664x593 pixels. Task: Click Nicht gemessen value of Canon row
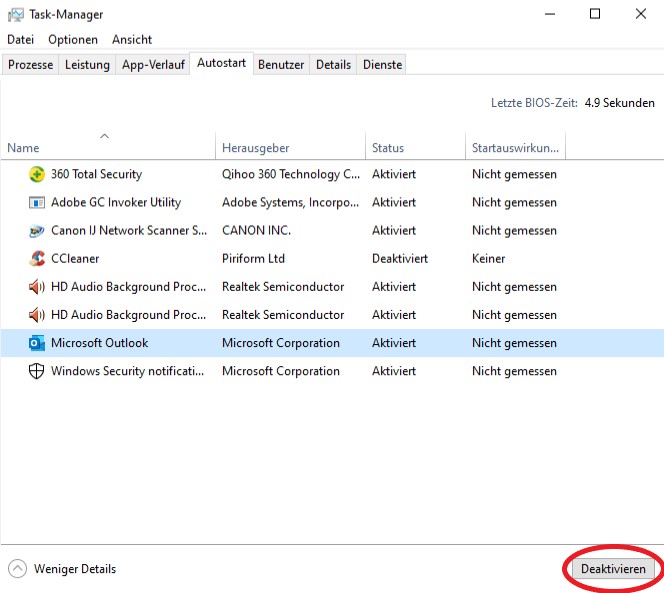pos(514,230)
